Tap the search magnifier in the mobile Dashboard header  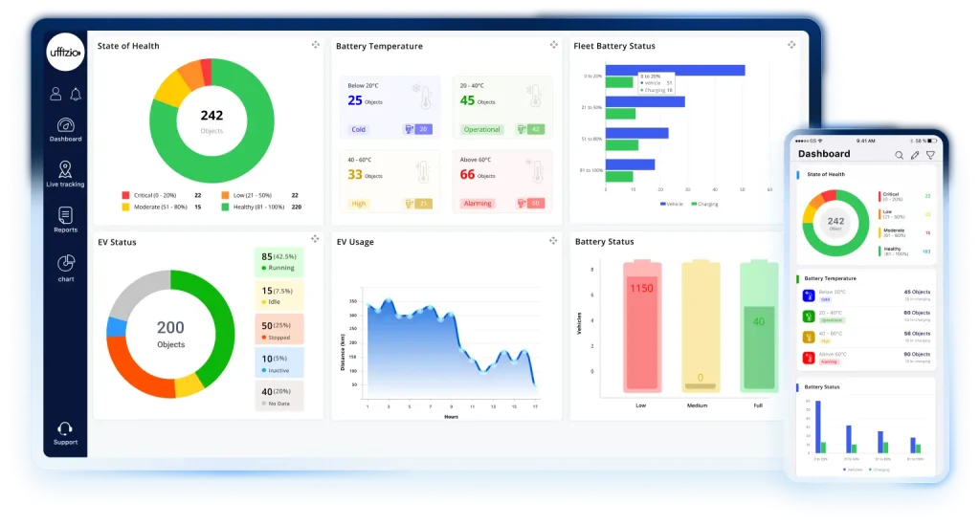click(899, 155)
